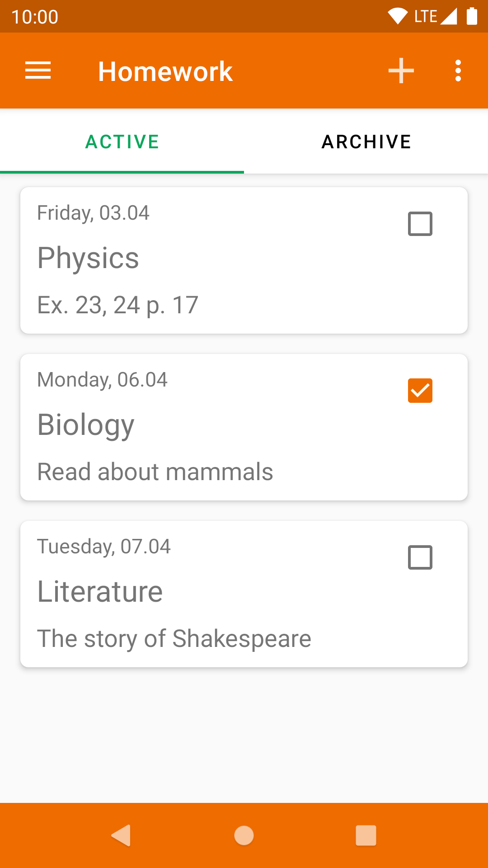
Task: Tap the 'Ex. 23, 24 p. 17' description
Action: point(118,305)
